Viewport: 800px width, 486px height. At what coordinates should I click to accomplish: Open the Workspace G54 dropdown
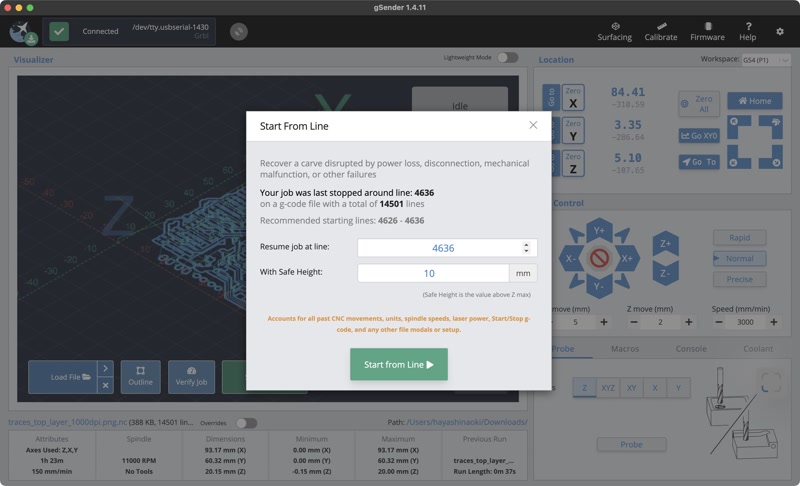765,60
